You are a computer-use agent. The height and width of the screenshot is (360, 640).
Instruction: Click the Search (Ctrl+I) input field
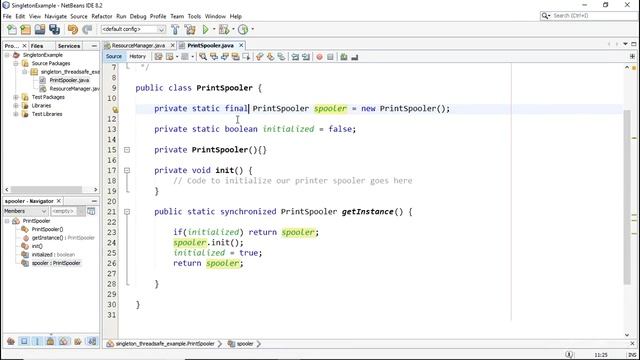(593, 16)
